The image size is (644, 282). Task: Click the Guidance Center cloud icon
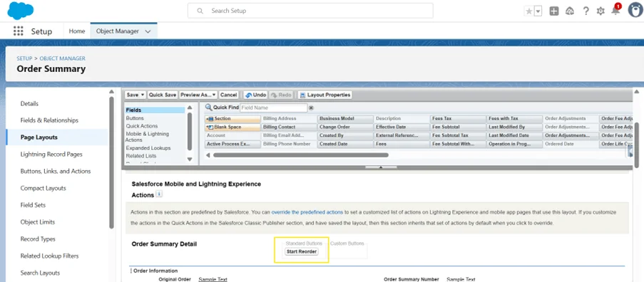tap(570, 11)
